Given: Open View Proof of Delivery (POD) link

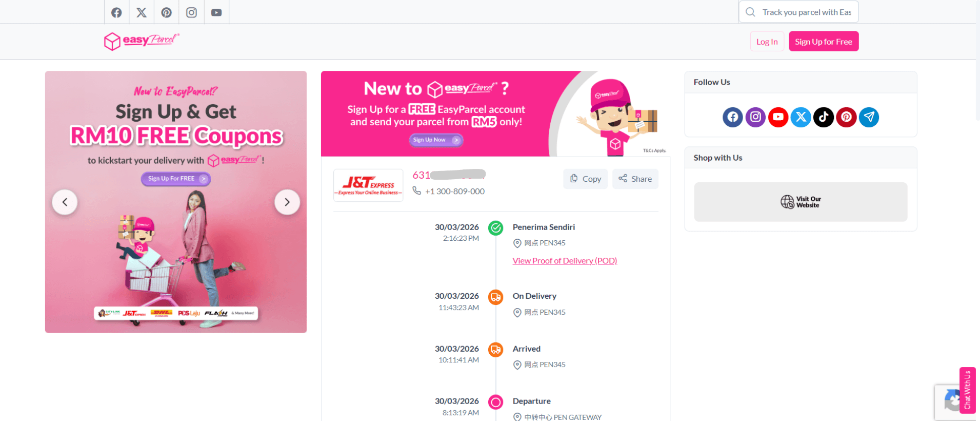Looking at the screenshot, I should click(565, 261).
